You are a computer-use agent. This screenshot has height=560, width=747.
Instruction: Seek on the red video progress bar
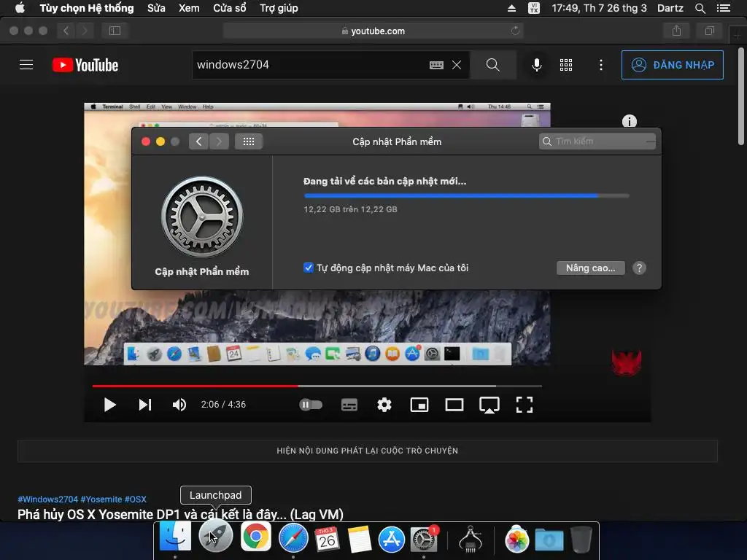[x=317, y=386]
